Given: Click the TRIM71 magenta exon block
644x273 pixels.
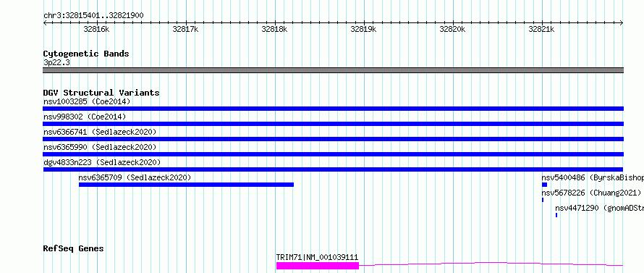Looking at the screenshot, I should click(318, 266).
